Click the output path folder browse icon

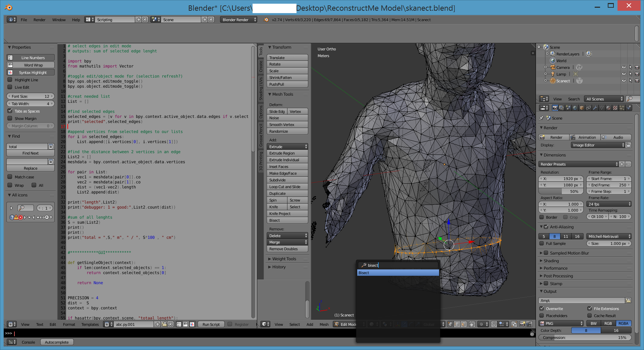628,300
